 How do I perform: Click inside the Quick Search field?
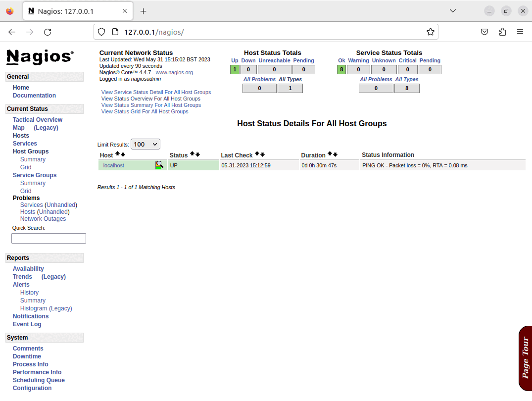tap(48, 238)
